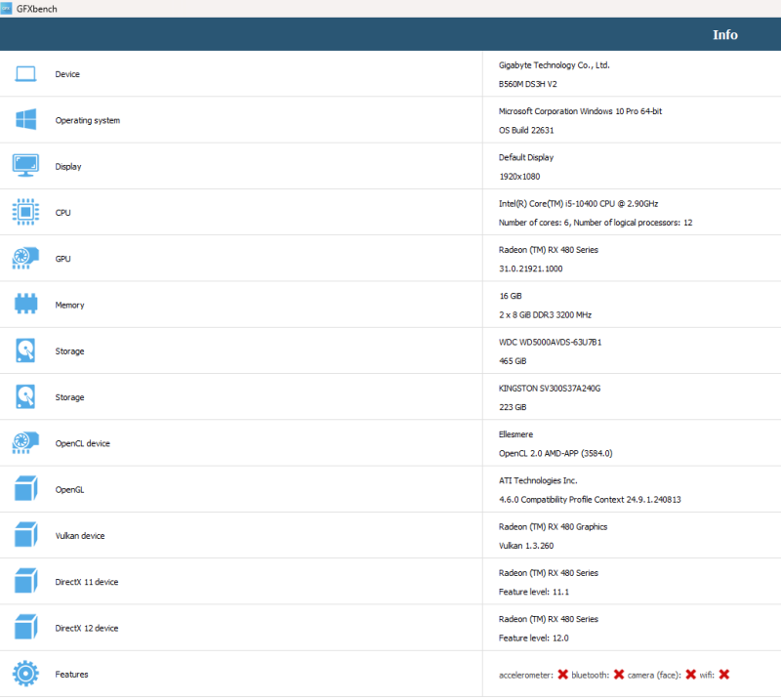Screen dimensions: 781x700
Task: Click the 'camera (face):' feature label
Action: [654, 675]
